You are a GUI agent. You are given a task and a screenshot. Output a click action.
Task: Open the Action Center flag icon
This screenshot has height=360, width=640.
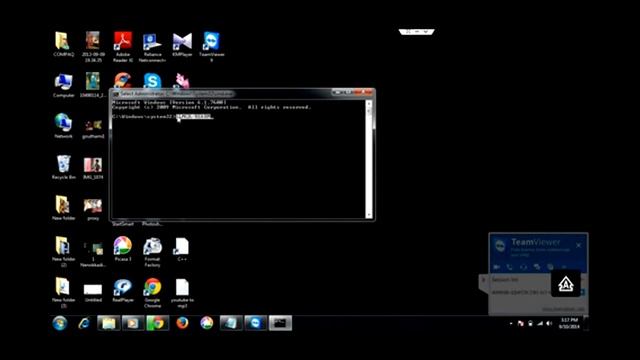pyautogui.click(x=520, y=324)
